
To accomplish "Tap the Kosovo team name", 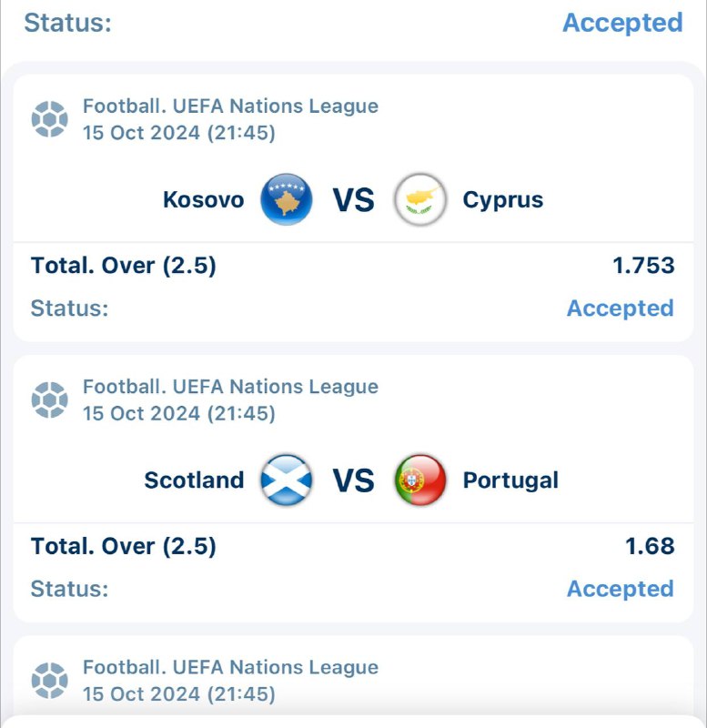I will (204, 199).
